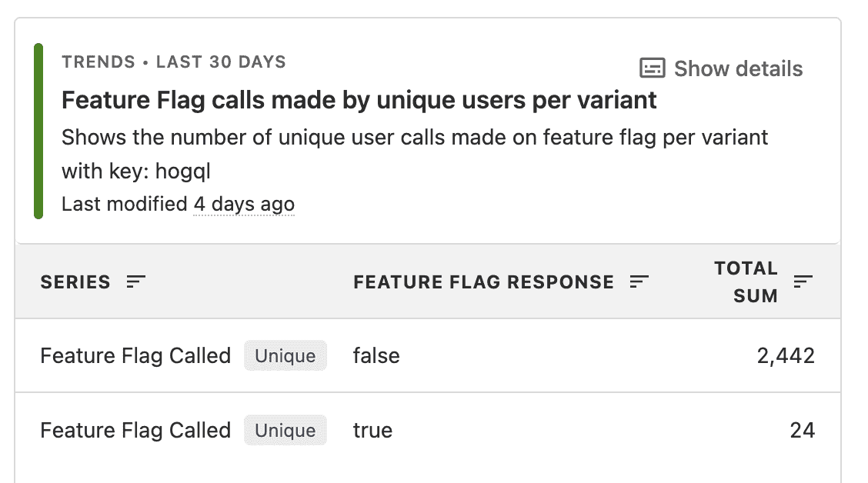Image resolution: width=868 pixels, height=483 pixels.
Task: Select the "true" feature flag response cell
Action: 372,430
